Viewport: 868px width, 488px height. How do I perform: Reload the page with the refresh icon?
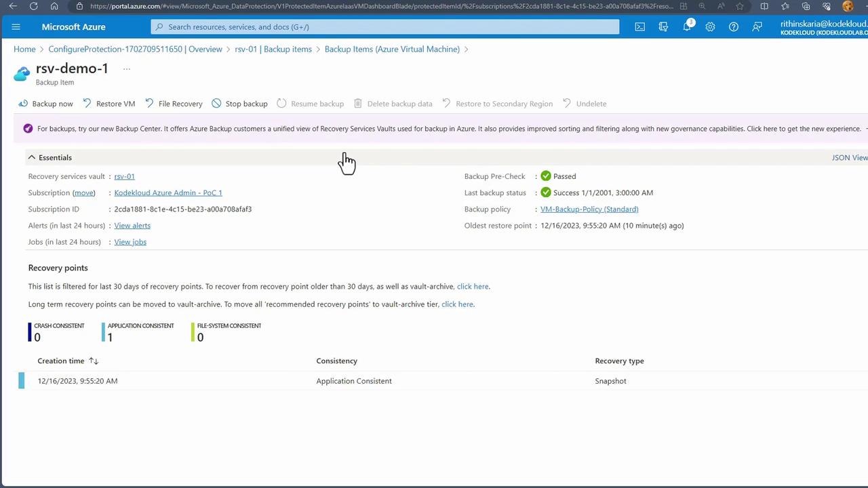pos(34,6)
